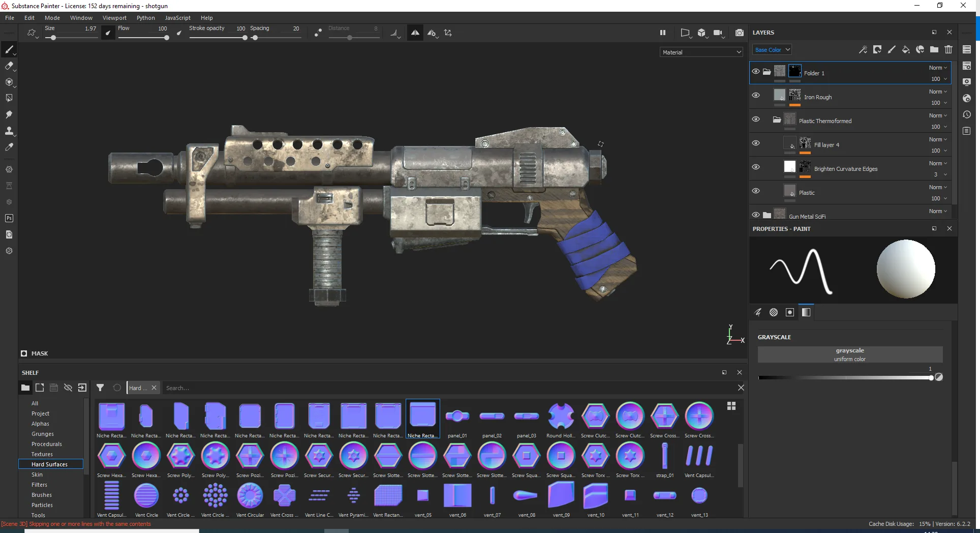Open symmetry settings gear icon
Screen dimensions: 980x533
pyautogui.click(x=432, y=33)
